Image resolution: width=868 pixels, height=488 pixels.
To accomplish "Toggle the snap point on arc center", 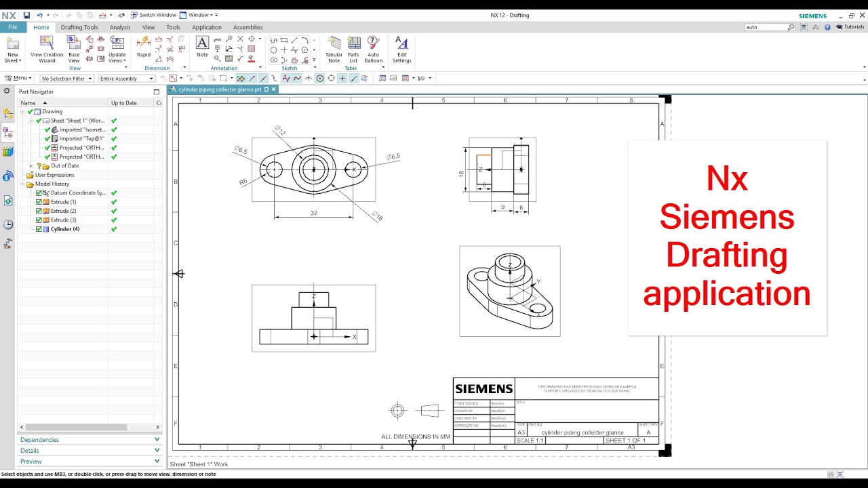I will pyautogui.click(x=320, y=79).
